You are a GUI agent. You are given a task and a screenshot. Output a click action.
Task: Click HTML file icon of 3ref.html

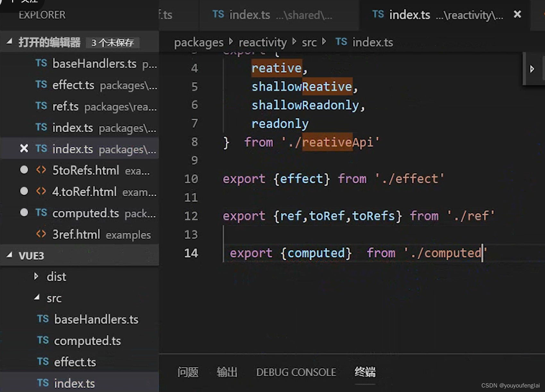pyautogui.click(x=41, y=234)
